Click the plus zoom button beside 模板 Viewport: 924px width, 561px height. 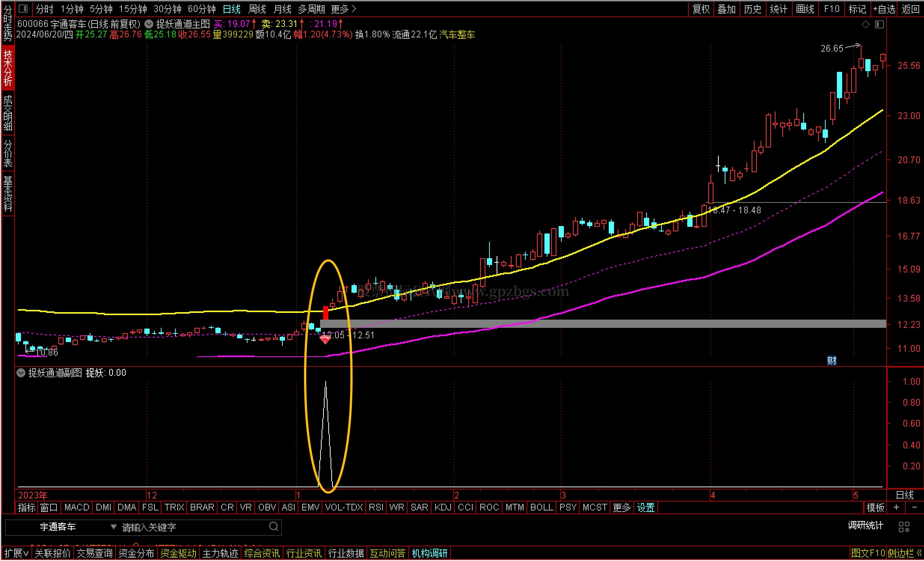point(896,507)
